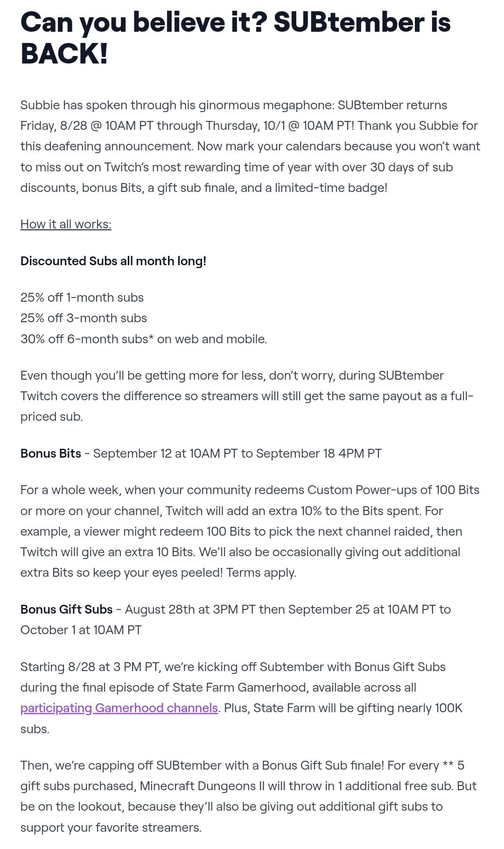Select the 25% off 3-month subs line
This screenshot has width=504, height=849.
click(84, 318)
